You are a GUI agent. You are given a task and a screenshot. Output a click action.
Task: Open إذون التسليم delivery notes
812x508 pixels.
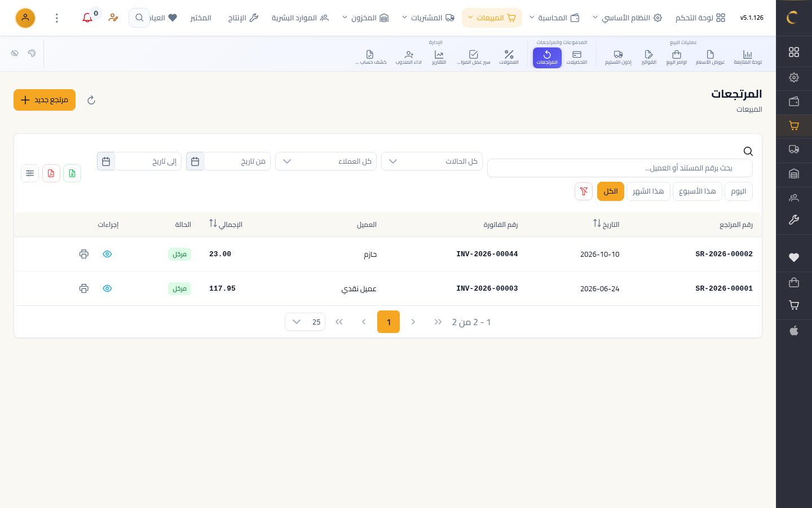click(x=618, y=58)
